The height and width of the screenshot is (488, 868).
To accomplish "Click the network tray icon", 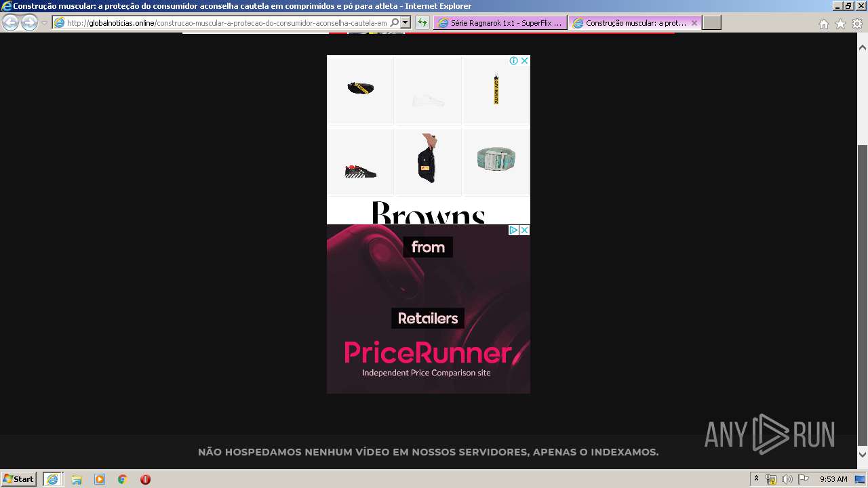I will tap(771, 479).
